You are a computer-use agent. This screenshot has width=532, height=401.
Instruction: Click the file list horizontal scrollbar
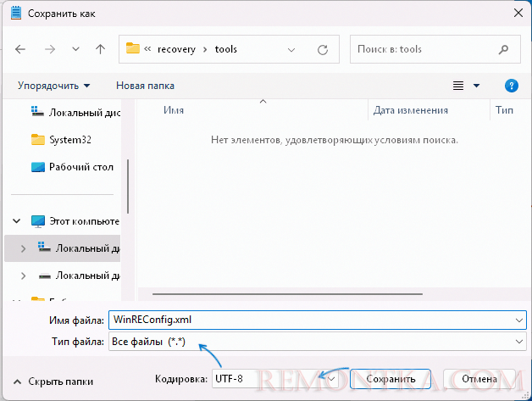click(287, 294)
